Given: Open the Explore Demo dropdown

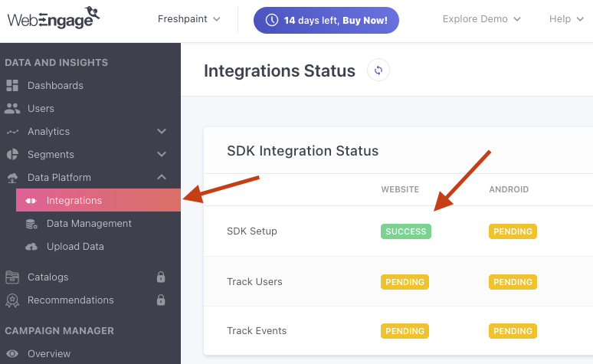Looking at the screenshot, I should point(481,19).
